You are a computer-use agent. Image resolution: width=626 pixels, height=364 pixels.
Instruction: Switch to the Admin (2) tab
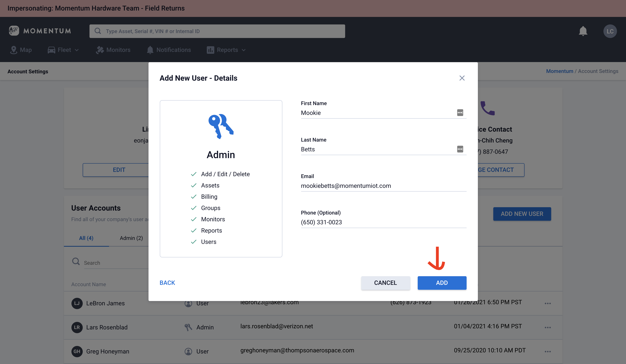131,238
